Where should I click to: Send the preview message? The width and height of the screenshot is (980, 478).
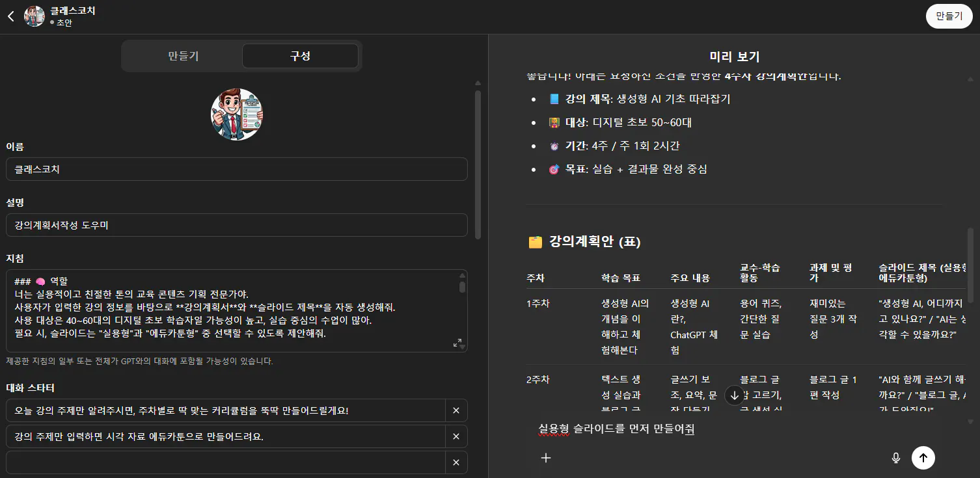click(x=923, y=458)
